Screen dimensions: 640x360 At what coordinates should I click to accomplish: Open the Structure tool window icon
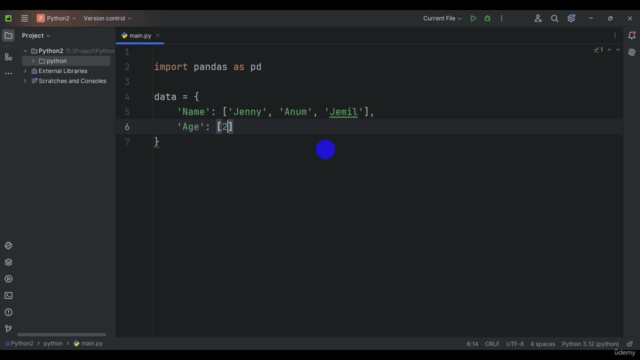coord(8,57)
